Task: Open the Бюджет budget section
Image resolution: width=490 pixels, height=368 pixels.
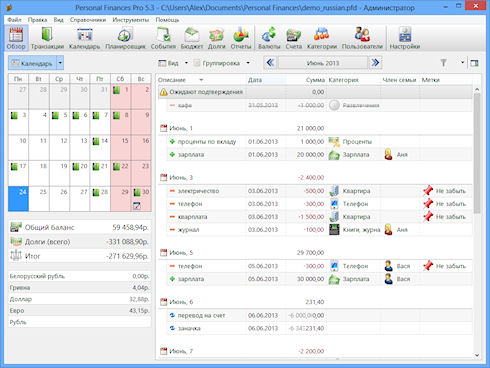Action: 192,38
